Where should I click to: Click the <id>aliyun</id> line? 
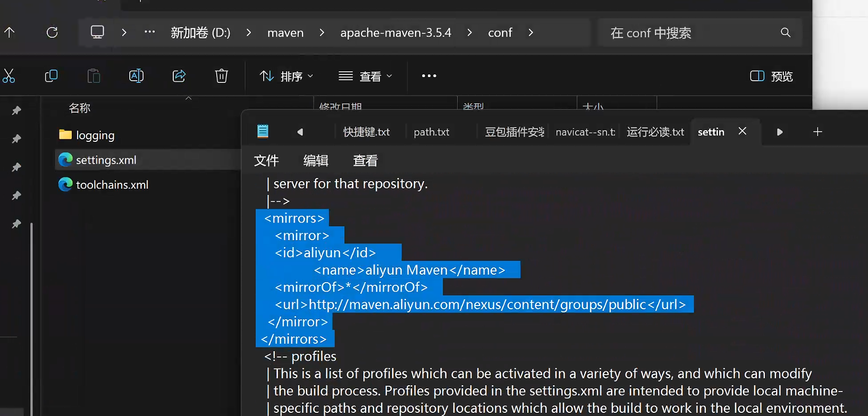[x=325, y=253]
